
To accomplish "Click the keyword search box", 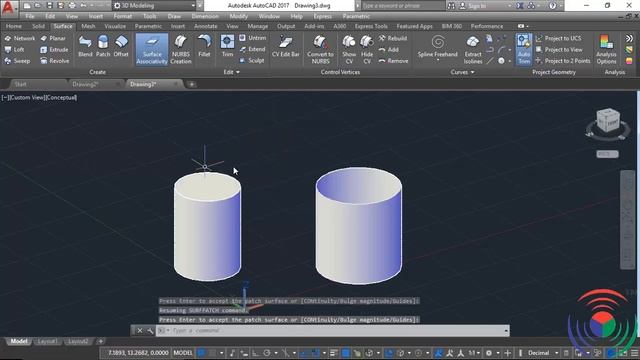I will pos(403,6).
